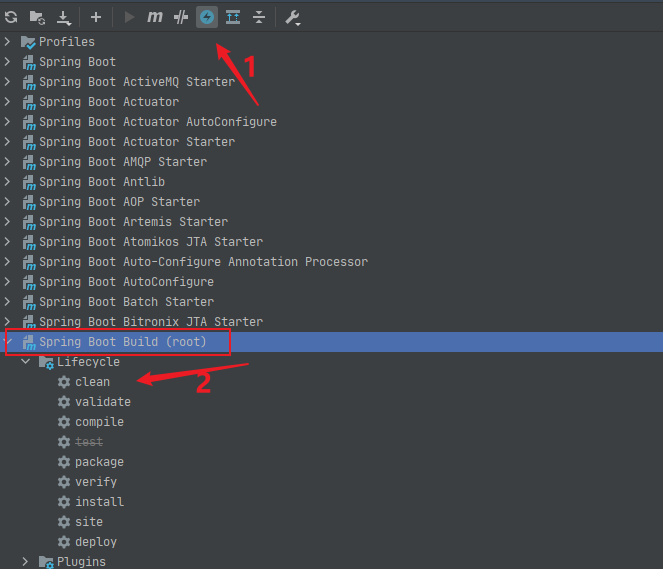Screen dimensions: 663x569
Task: Click gear icon beside install
Action: pos(64,502)
